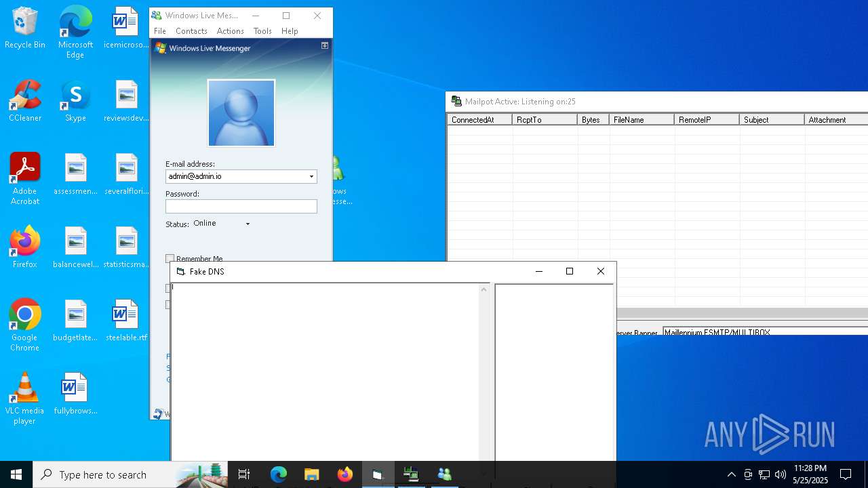Sort Mailpot by RemoteIP column
Image resolution: width=868 pixels, height=488 pixels.
[707, 119]
